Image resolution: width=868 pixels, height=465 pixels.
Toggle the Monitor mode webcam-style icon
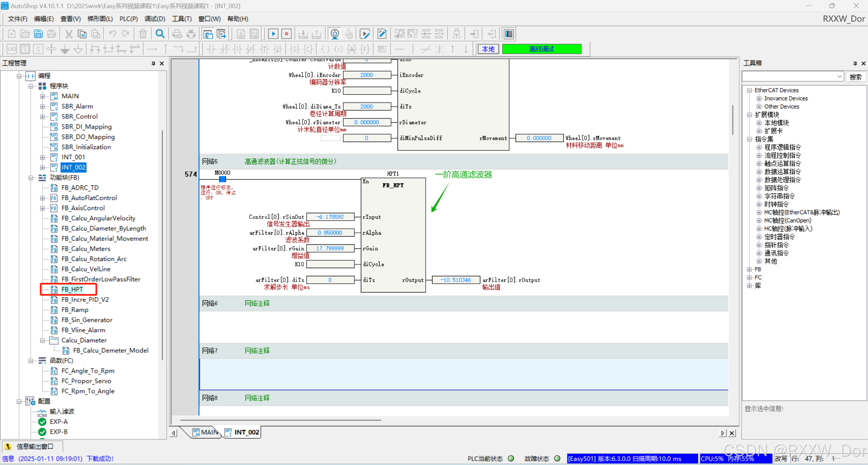(334, 34)
